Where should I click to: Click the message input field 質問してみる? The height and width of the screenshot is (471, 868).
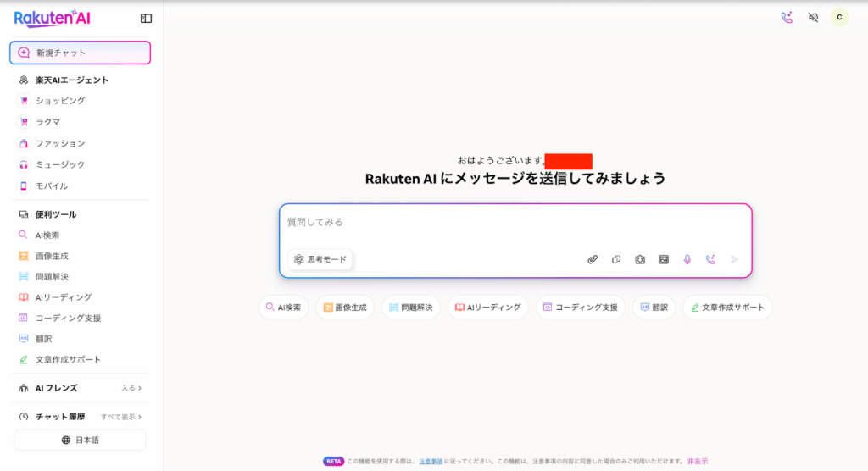coord(515,222)
